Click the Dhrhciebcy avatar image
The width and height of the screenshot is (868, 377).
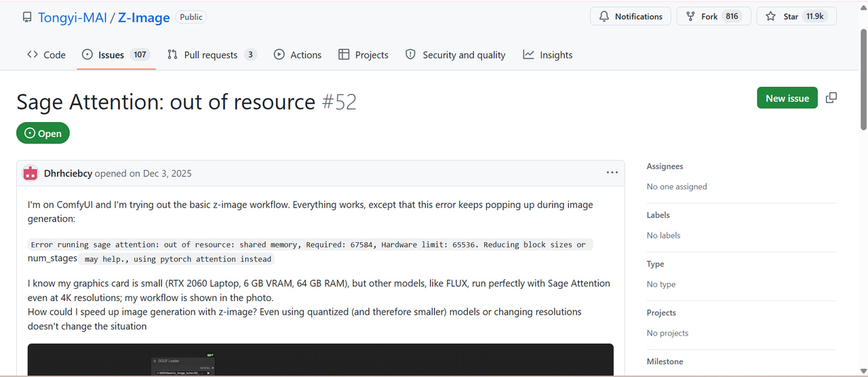click(x=30, y=173)
